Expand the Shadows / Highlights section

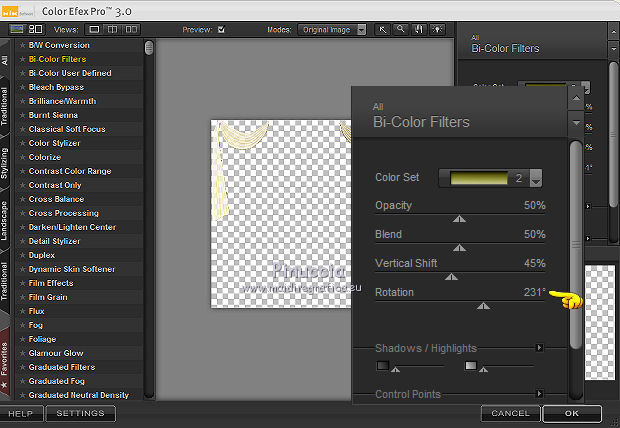coord(539,348)
